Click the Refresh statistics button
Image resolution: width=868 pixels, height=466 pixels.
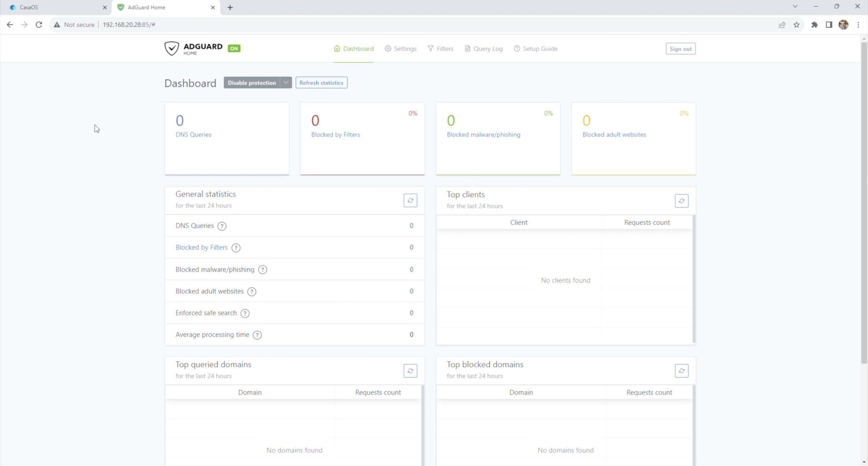(321, 83)
